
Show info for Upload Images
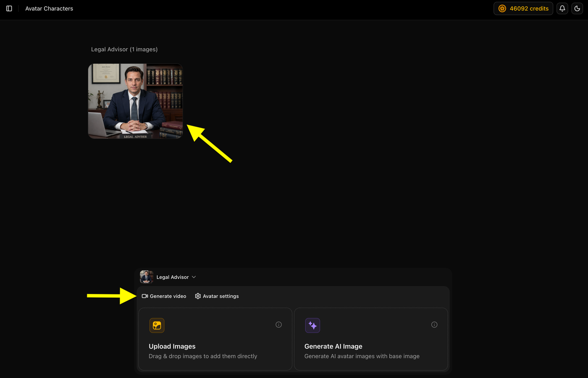278,325
